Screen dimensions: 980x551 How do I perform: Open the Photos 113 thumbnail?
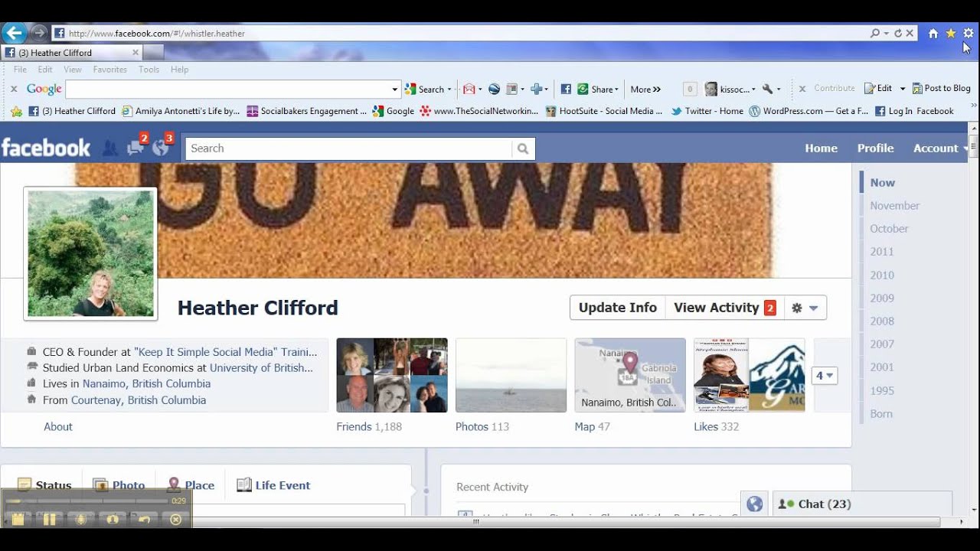[x=511, y=375]
